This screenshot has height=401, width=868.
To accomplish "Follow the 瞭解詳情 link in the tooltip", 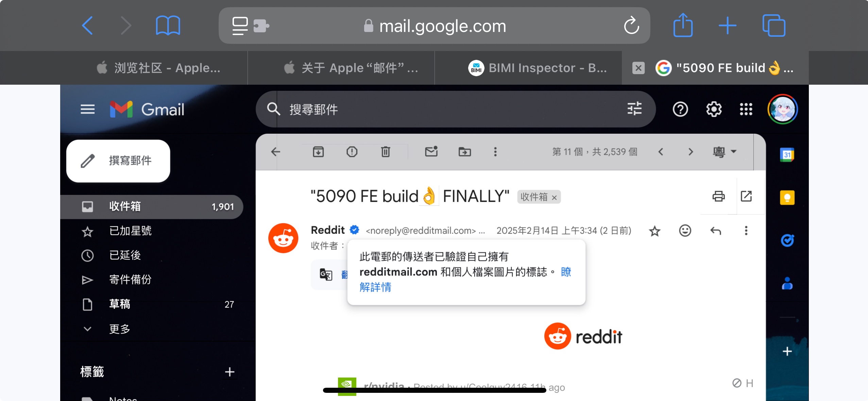I will (x=465, y=280).
